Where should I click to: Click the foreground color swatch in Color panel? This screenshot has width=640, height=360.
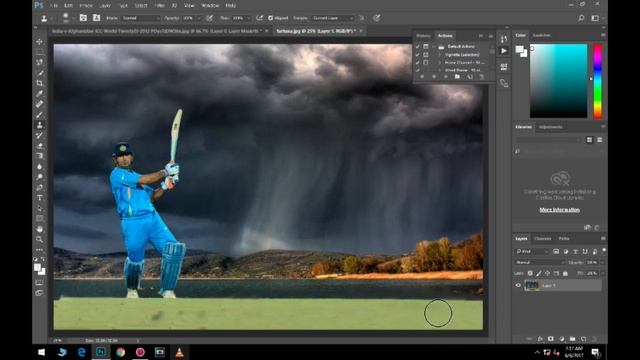(519, 50)
